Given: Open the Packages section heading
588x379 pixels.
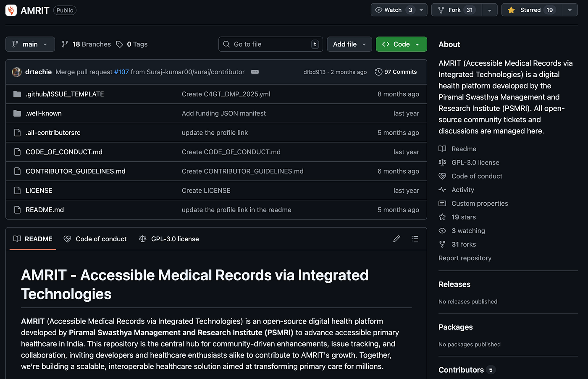Looking at the screenshot, I should (456, 327).
